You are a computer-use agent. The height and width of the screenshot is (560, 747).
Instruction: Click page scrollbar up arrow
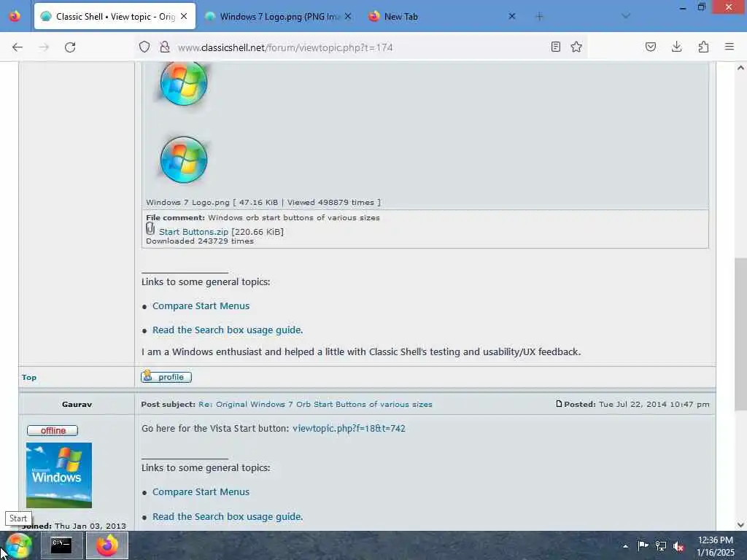coord(740,68)
